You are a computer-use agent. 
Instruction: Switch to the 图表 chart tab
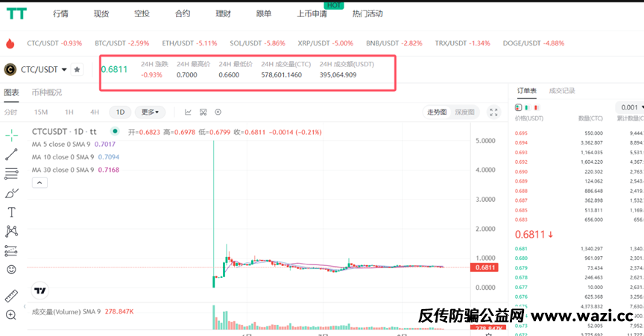11,92
